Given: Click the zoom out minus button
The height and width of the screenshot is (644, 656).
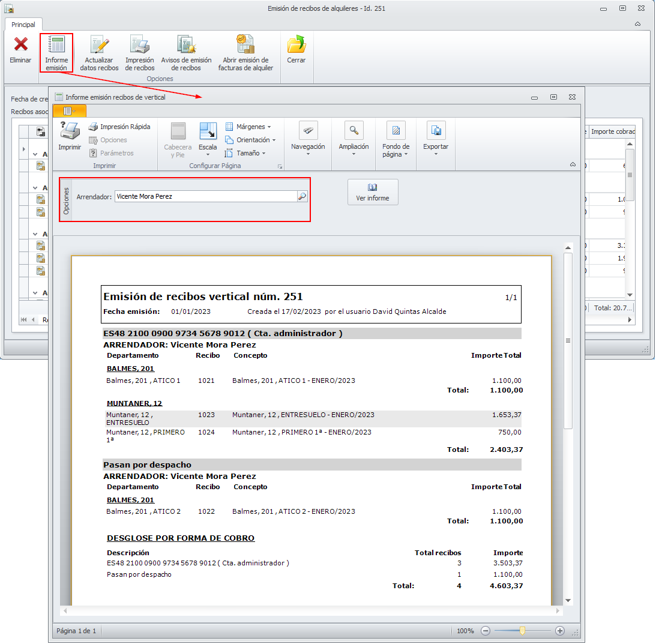Looking at the screenshot, I should point(486,631).
